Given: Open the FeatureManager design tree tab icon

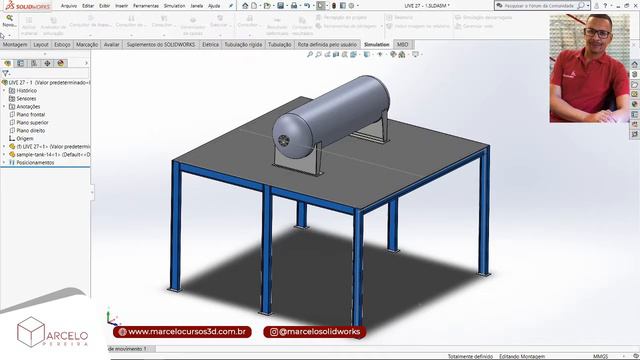Looking at the screenshot, I should click(7, 63).
